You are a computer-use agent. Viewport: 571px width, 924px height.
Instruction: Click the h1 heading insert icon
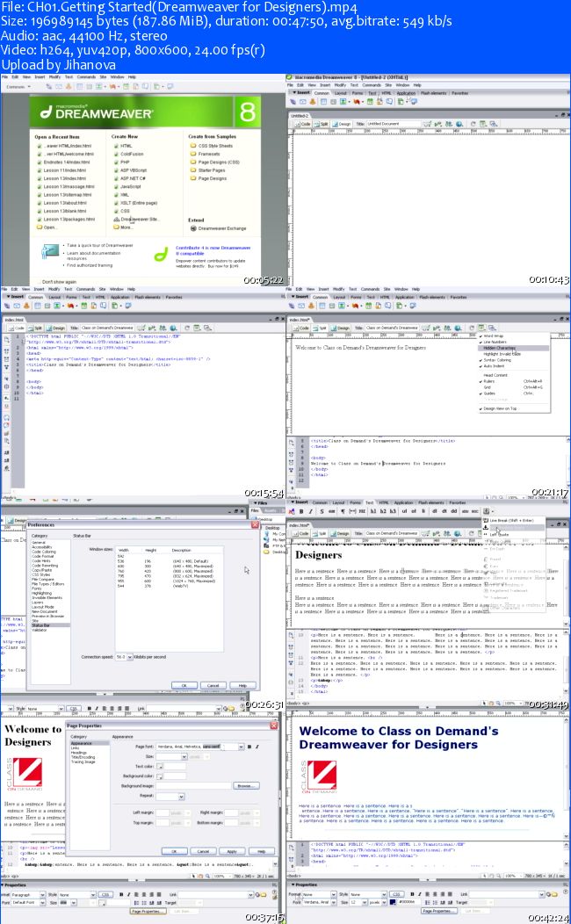[373, 511]
